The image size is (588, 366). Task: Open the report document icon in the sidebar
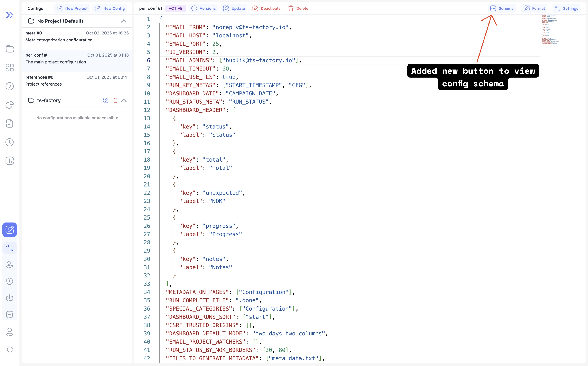click(x=10, y=123)
